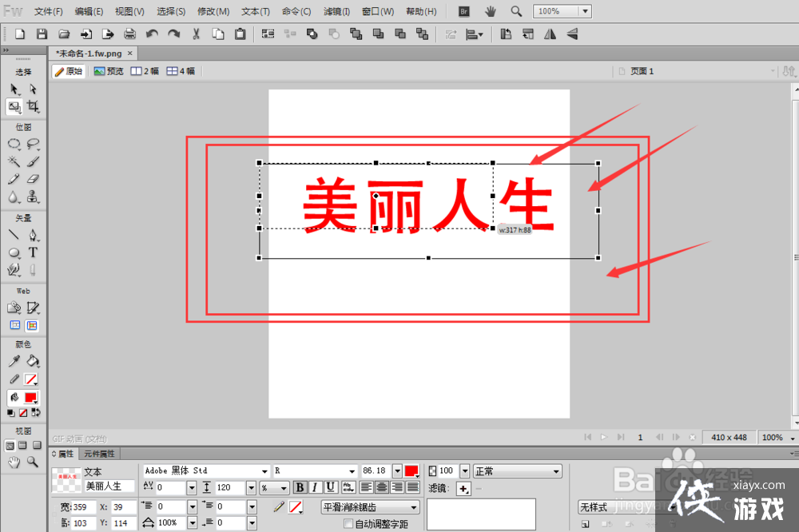
Task: Click the Print icon in toolbar
Action: pos(129,34)
